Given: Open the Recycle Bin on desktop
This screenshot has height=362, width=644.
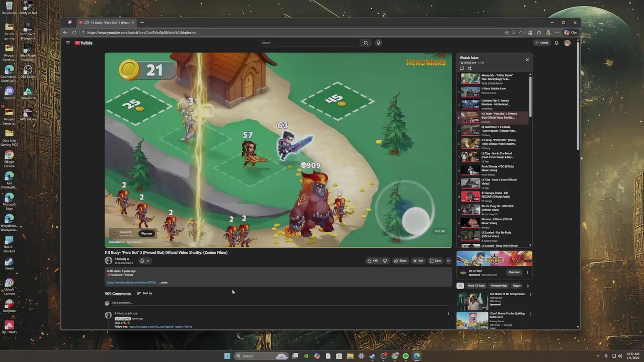Looking at the screenshot, I should 9,8.
